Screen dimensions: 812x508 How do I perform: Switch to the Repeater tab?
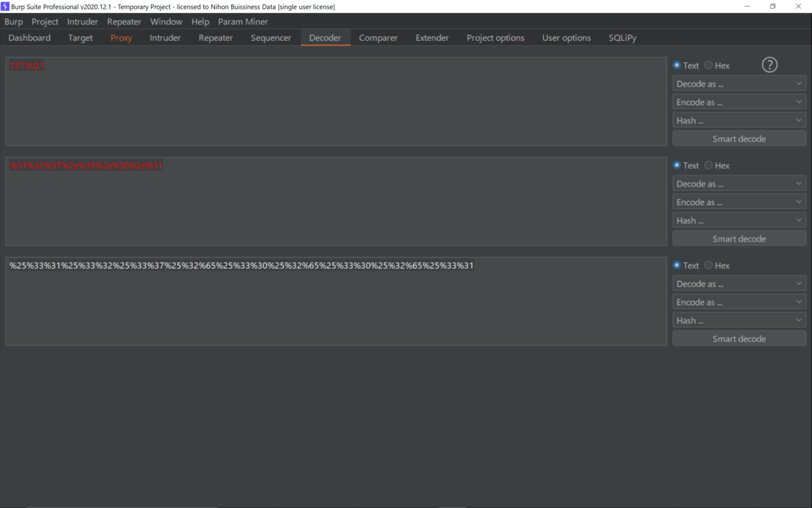click(x=216, y=38)
